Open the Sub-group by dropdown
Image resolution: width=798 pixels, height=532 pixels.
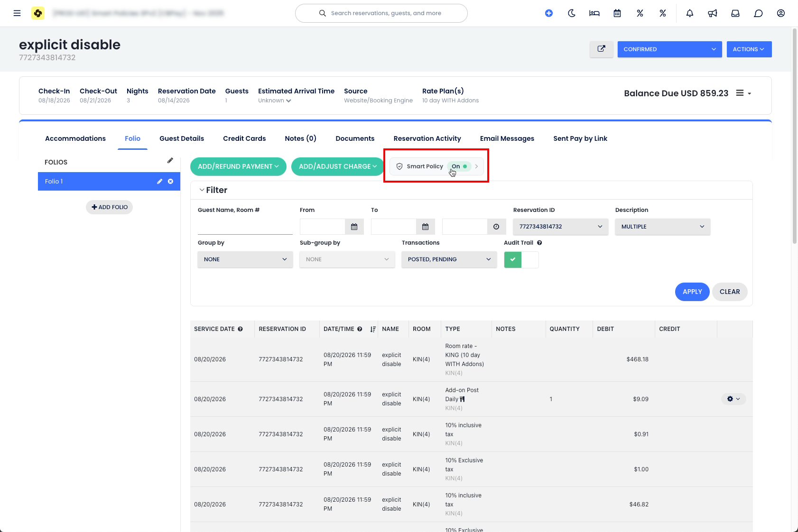tap(347, 259)
